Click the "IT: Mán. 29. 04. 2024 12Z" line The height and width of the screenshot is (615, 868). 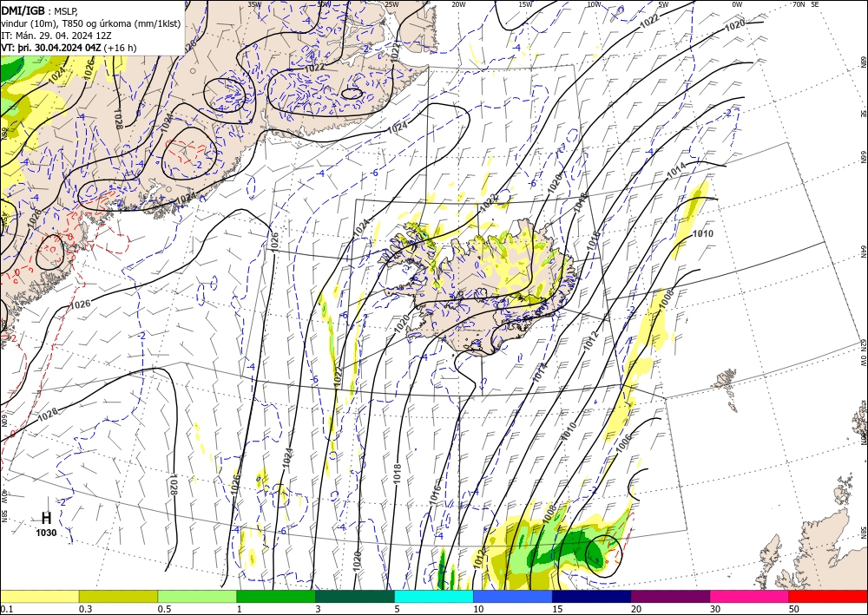[56, 35]
